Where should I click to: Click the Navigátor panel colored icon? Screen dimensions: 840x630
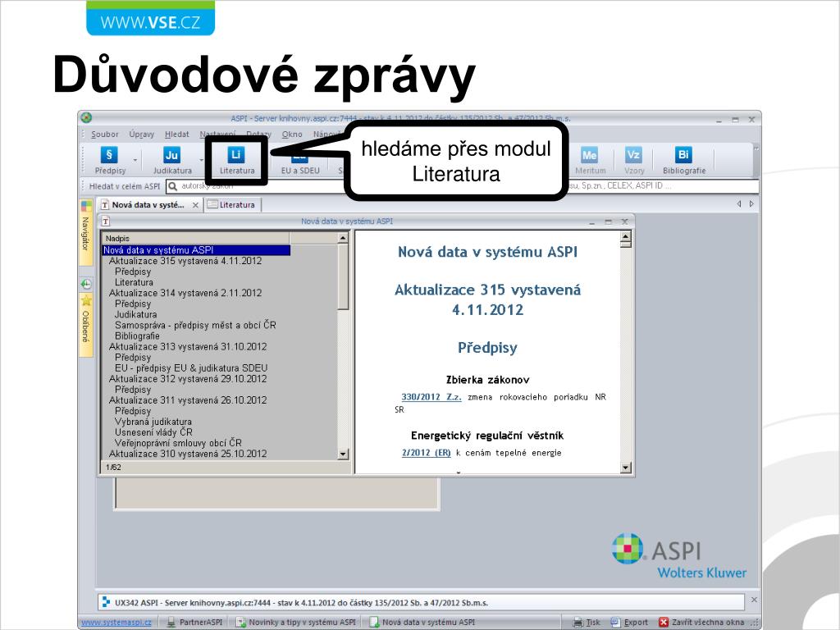coord(85,206)
